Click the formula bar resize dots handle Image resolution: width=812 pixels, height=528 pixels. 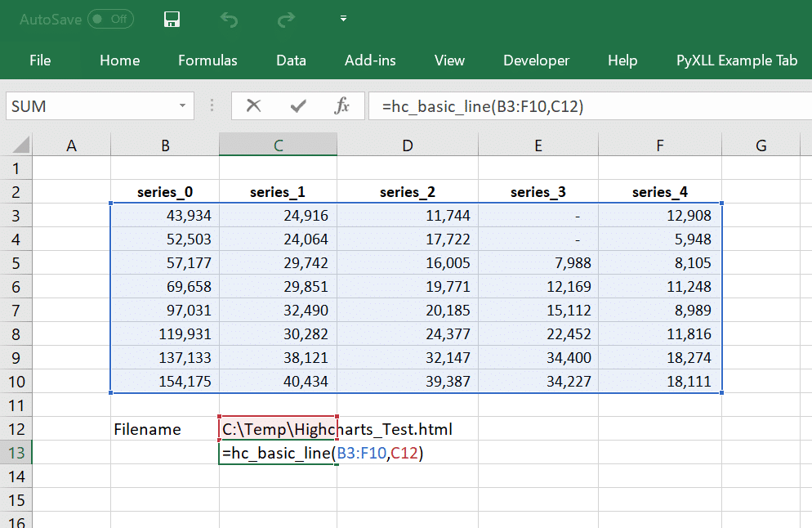[x=212, y=105]
